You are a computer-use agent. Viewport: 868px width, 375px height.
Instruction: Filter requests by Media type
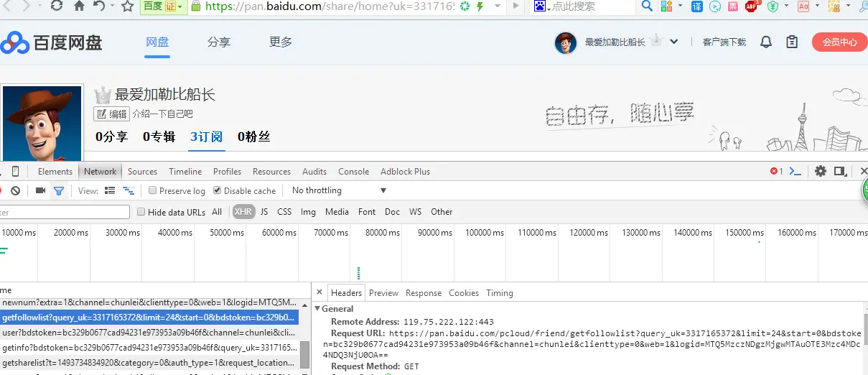point(337,212)
